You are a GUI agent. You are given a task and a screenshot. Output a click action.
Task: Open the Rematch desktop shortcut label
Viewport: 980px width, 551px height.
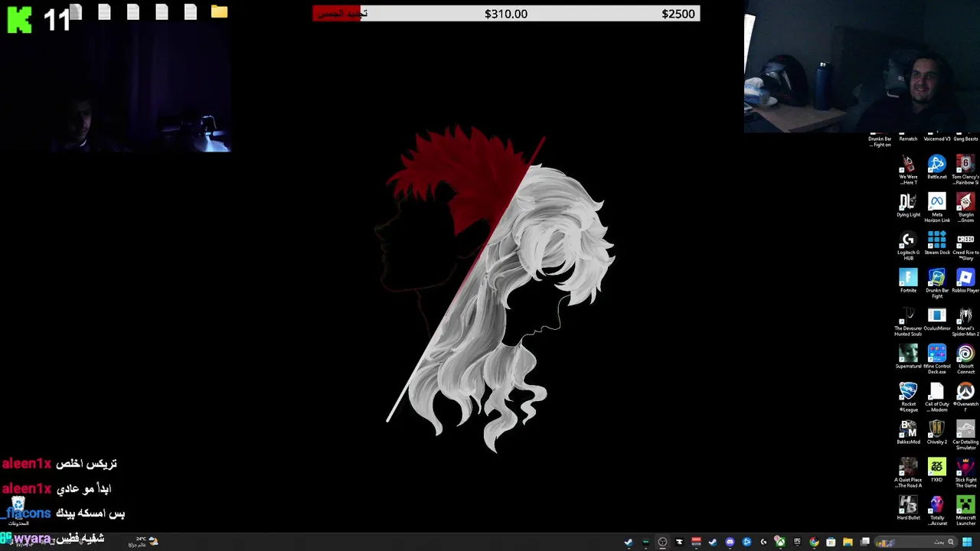pos(908,139)
